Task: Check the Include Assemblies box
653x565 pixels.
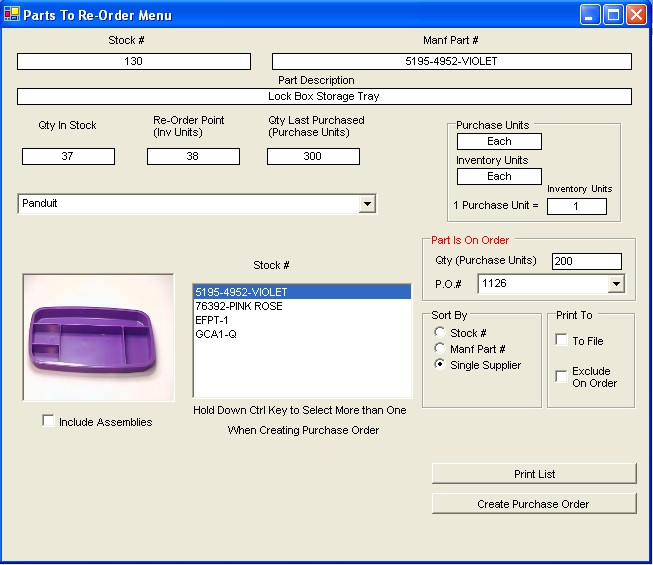Action: 48,421
